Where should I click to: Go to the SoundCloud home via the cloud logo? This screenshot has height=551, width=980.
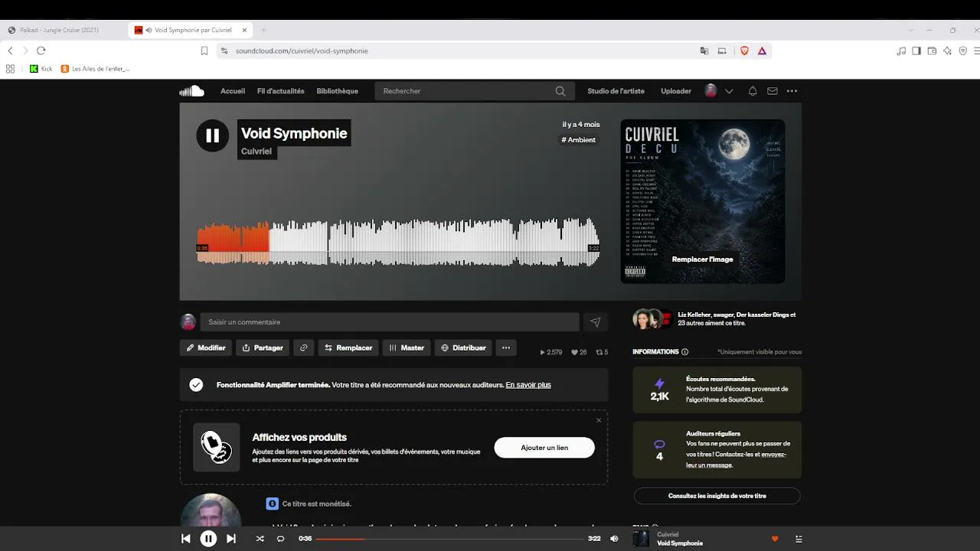191,91
